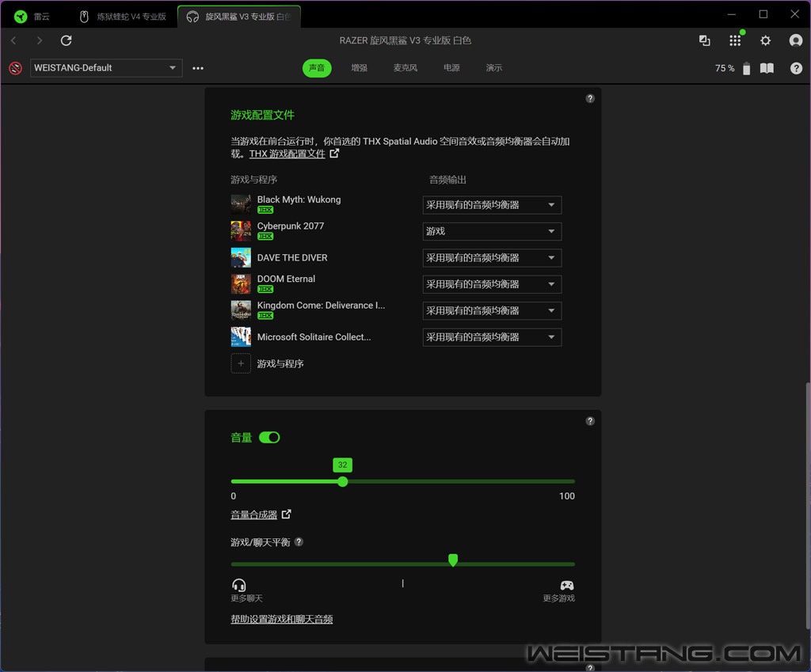Viewport: 811px width, 672px height.
Task: Click the plus icon to add 游戏与程序
Action: pyautogui.click(x=241, y=363)
